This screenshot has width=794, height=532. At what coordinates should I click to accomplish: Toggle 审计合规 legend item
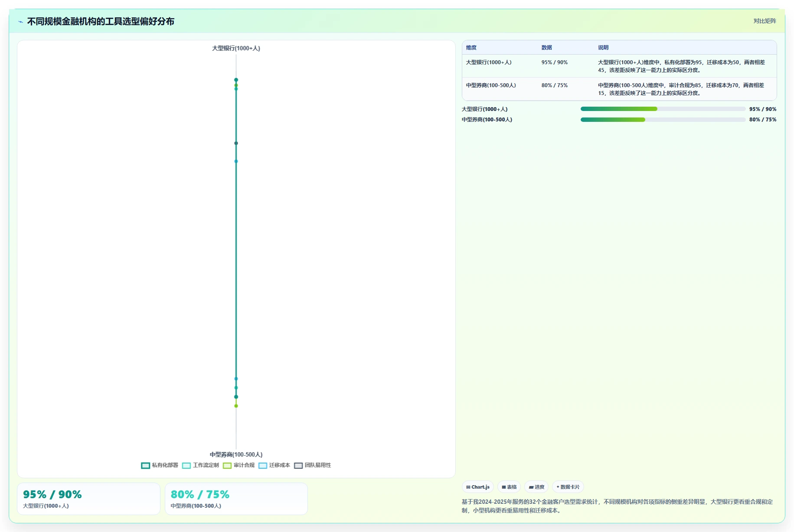[x=239, y=465]
